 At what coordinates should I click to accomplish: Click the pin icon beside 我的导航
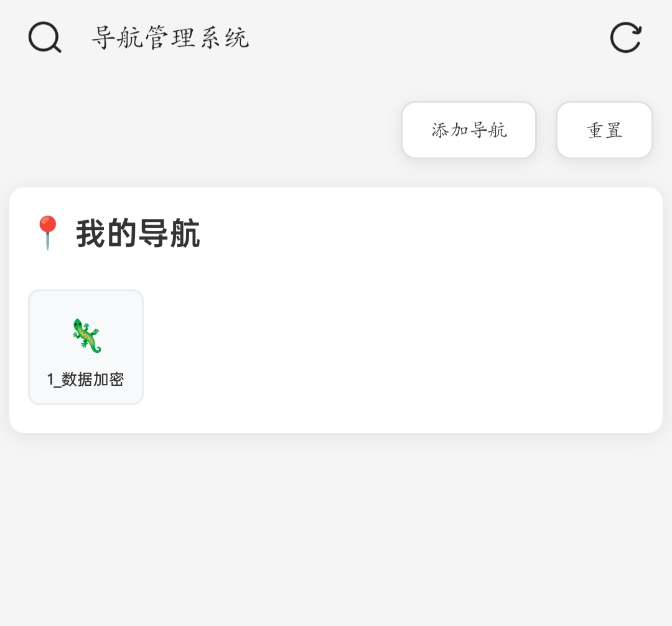(x=47, y=233)
